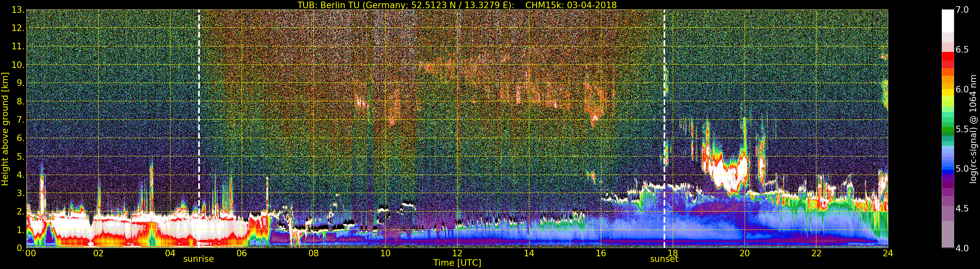The image size is (980, 269).
Task: Click height axis tick '10.'
Action: click(18, 65)
